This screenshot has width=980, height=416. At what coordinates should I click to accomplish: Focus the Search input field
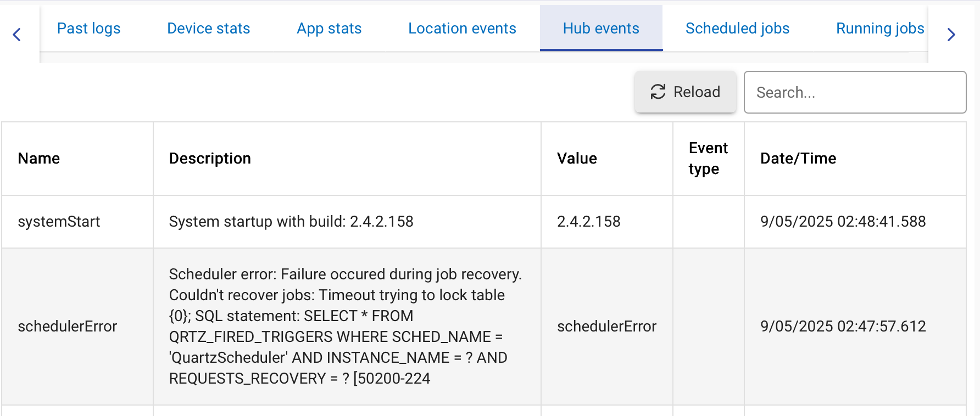(855, 92)
